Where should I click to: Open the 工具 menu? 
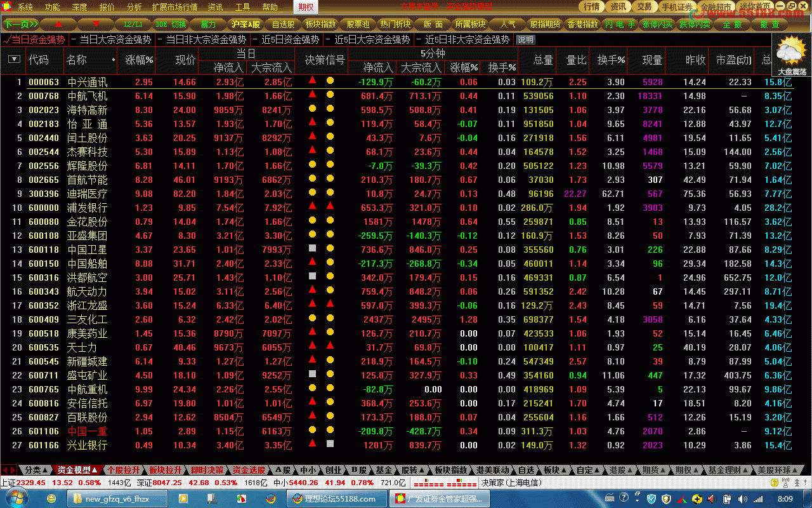pyautogui.click(x=242, y=8)
